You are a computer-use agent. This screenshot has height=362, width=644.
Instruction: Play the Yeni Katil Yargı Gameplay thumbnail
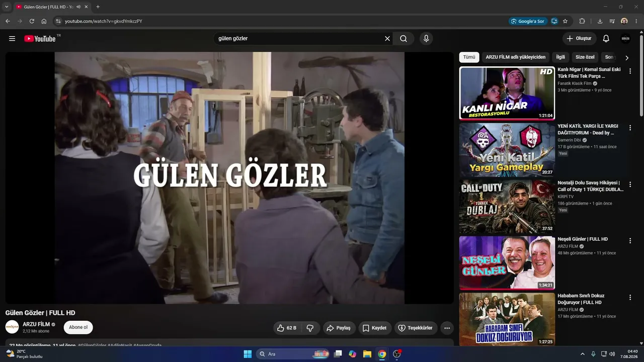tap(507, 150)
